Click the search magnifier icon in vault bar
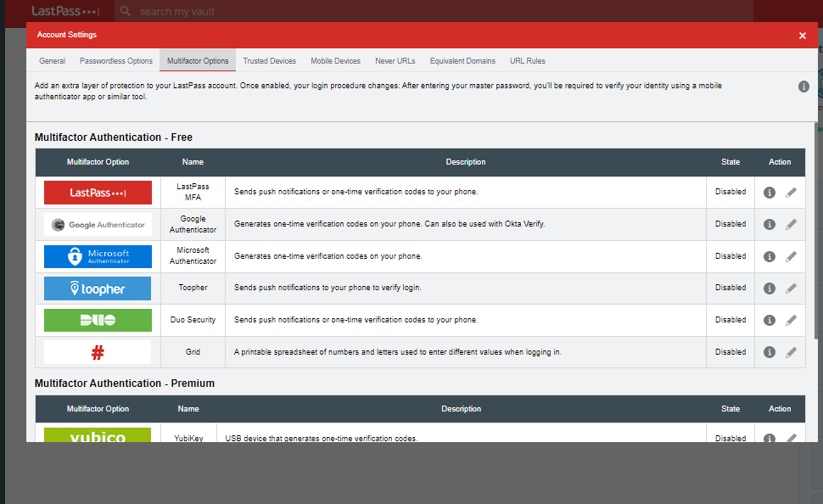Screen dimensions: 823x504 click(126, 11)
